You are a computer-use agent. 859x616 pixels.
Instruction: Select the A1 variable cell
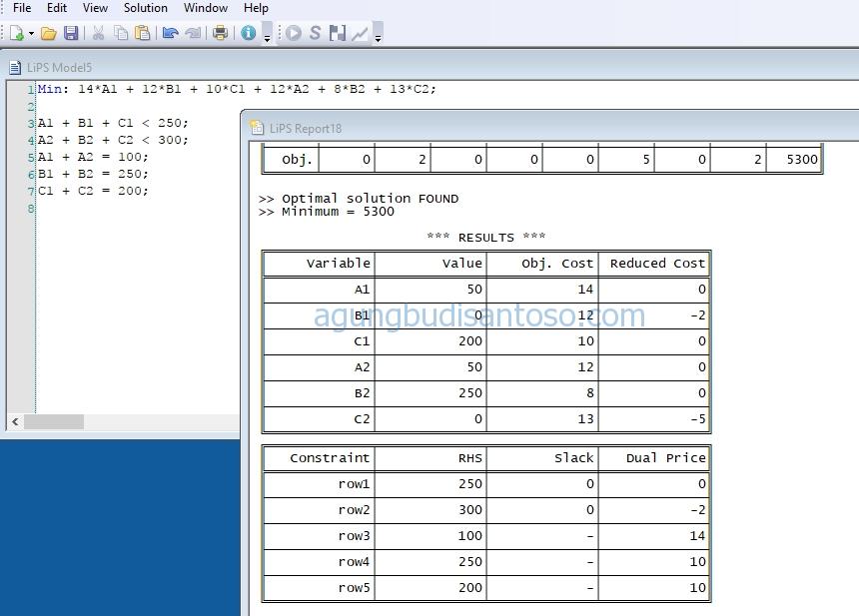tap(319, 290)
